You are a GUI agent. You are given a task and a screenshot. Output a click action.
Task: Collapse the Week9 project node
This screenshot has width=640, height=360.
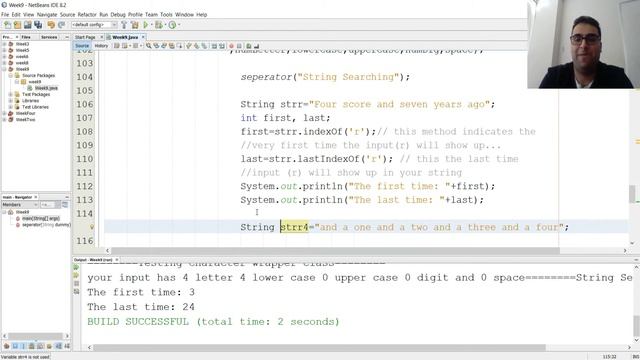tap(4, 69)
